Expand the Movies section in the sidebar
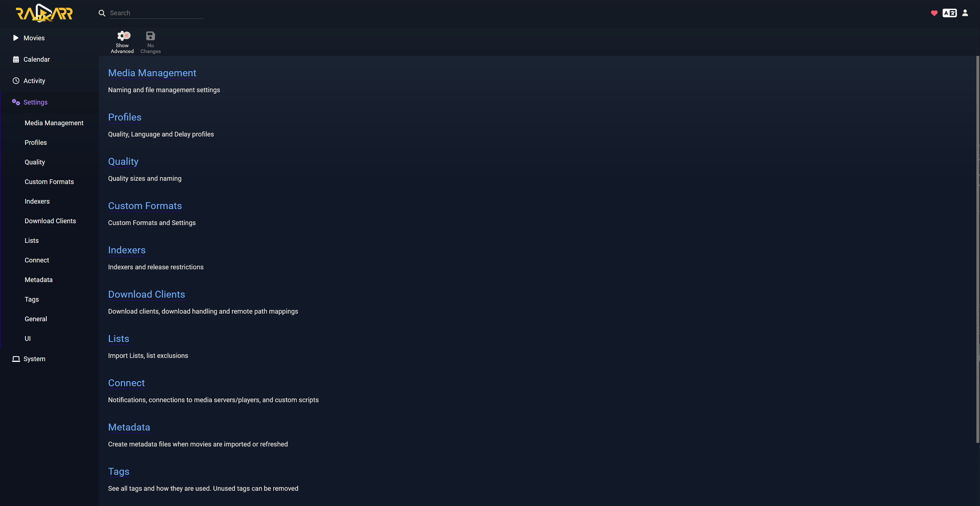Viewport: 980px width, 506px height. tap(34, 38)
